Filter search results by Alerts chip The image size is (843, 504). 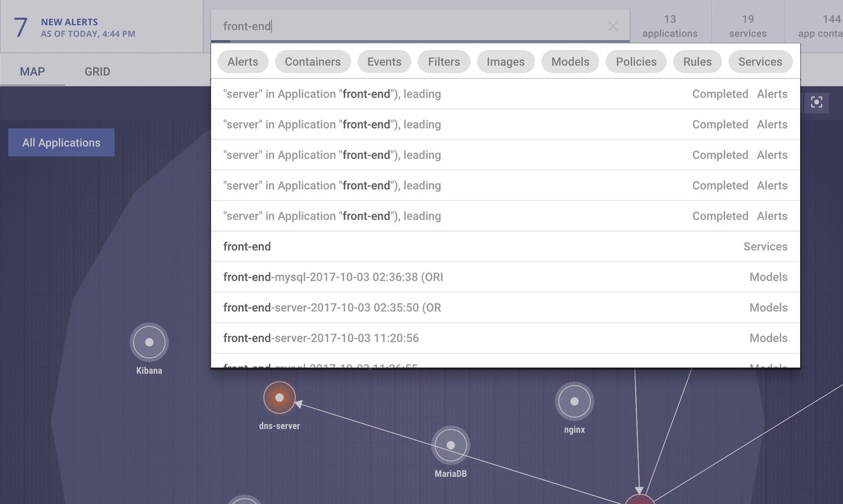point(243,61)
